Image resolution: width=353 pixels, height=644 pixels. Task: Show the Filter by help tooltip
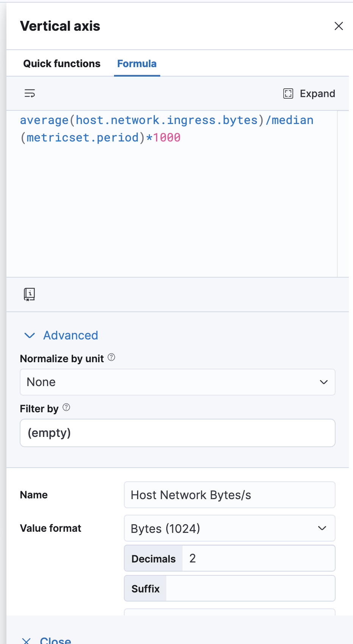(66, 407)
